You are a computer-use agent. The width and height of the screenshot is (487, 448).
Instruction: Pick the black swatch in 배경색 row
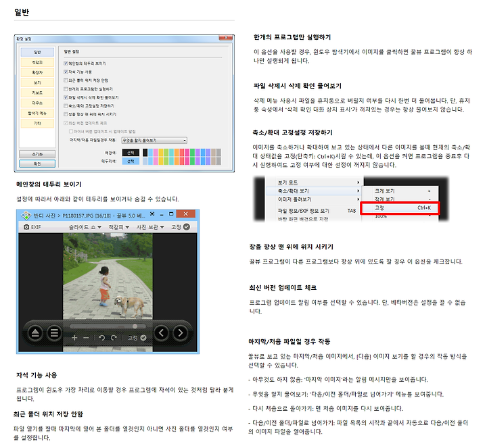pos(145,152)
